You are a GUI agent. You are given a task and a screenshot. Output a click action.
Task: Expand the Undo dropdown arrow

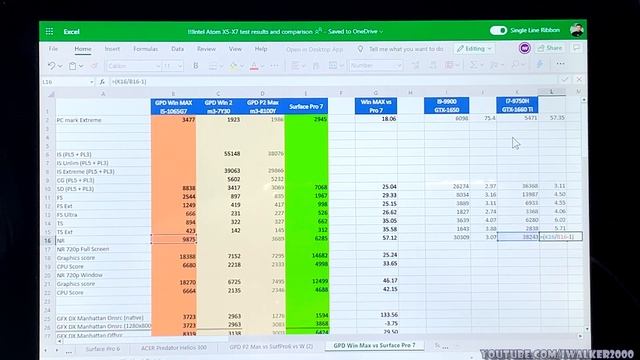click(x=60, y=66)
